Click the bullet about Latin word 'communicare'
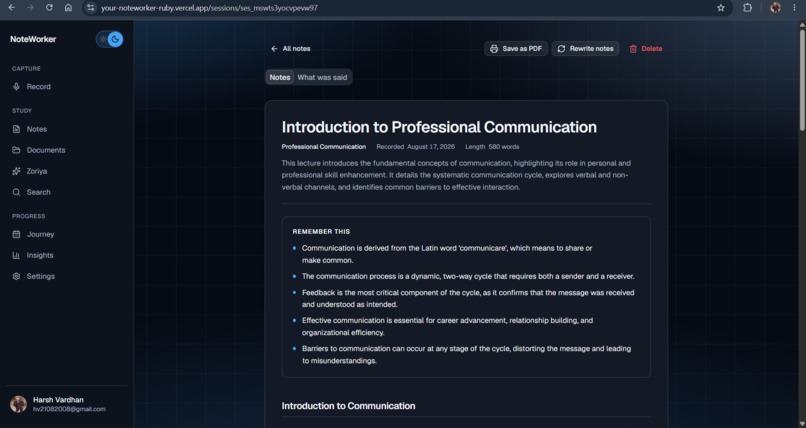The width and height of the screenshot is (806, 428). [447, 254]
